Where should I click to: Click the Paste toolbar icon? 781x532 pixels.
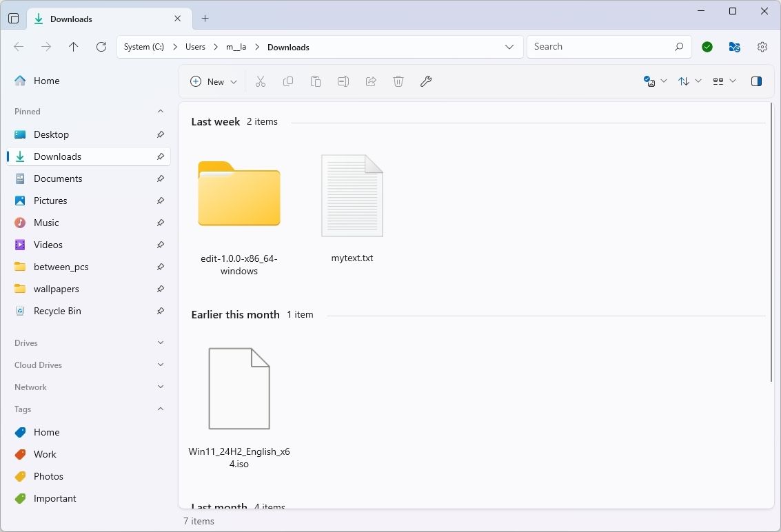[x=315, y=81]
